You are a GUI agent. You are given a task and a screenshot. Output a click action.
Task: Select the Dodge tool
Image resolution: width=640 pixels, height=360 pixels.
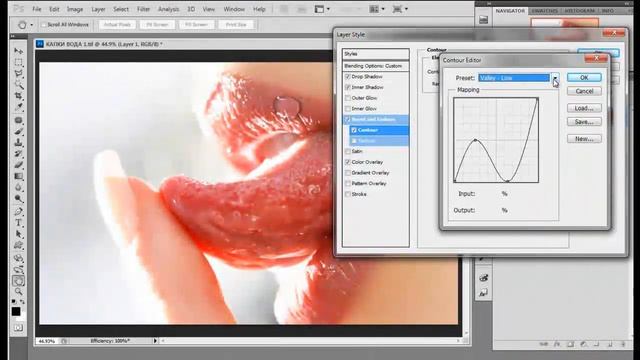(x=18, y=198)
